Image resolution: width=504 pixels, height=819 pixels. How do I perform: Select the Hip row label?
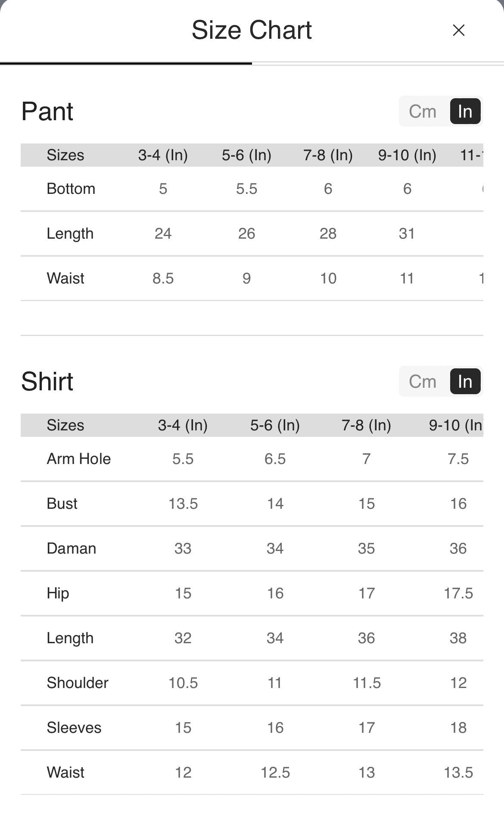click(x=58, y=593)
